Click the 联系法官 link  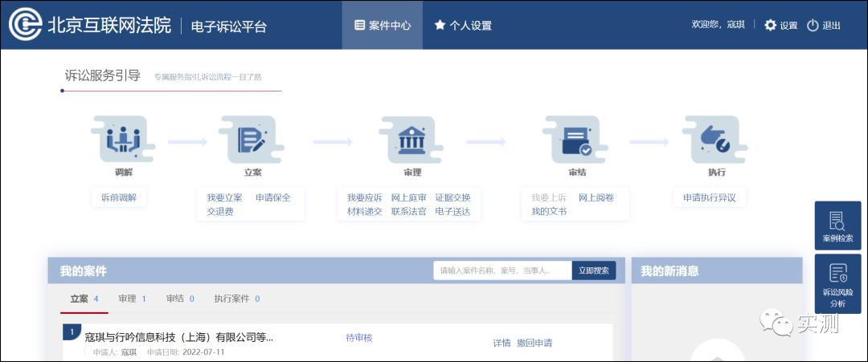click(x=408, y=211)
